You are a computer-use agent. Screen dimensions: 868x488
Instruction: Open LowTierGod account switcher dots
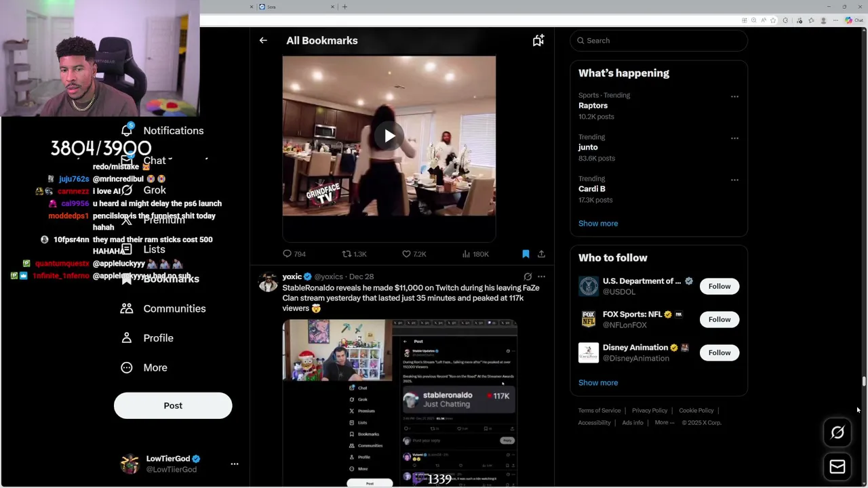coord(235,464)
